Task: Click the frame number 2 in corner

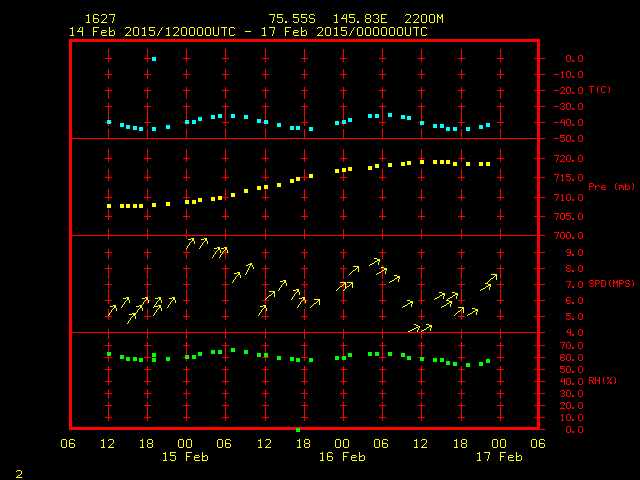Action: [18, 471]
